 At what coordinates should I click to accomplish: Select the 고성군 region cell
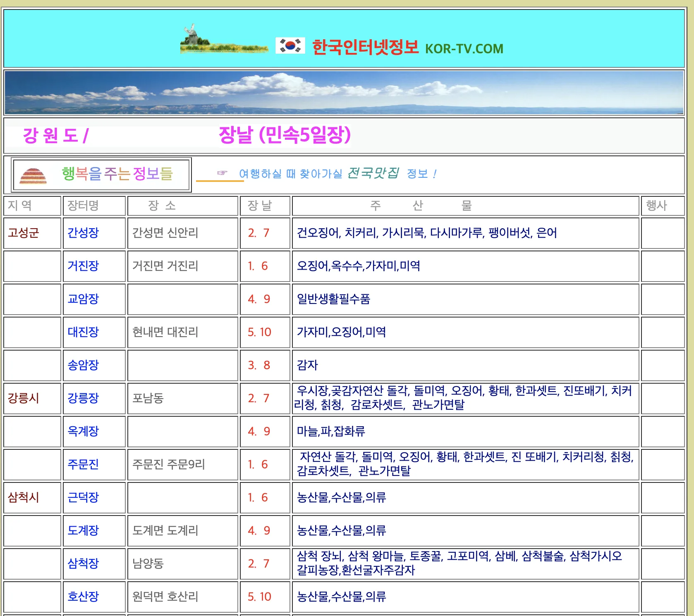click(32, 233)
